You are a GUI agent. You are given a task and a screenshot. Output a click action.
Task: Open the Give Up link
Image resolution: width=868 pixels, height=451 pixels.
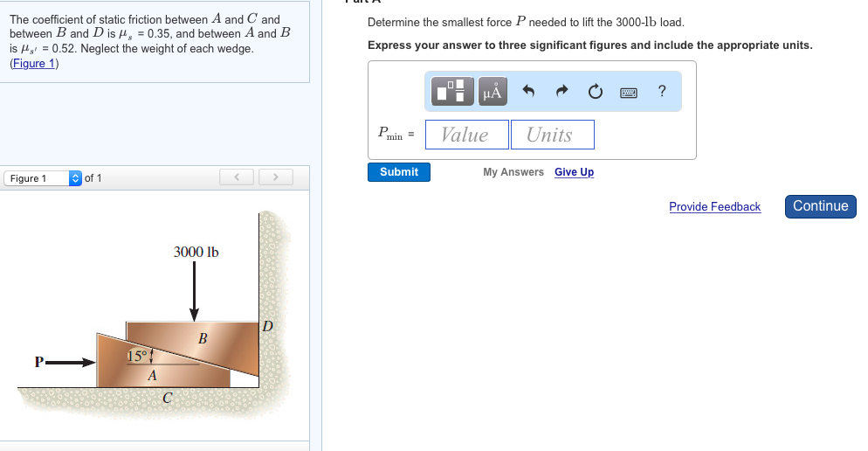point(574,172)
